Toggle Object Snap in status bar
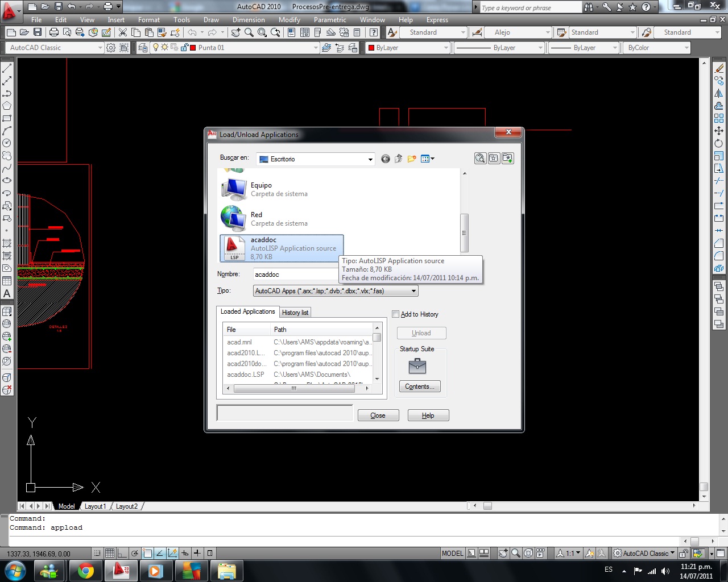This screenshot has height=582, width=728. tap(147, 553)
